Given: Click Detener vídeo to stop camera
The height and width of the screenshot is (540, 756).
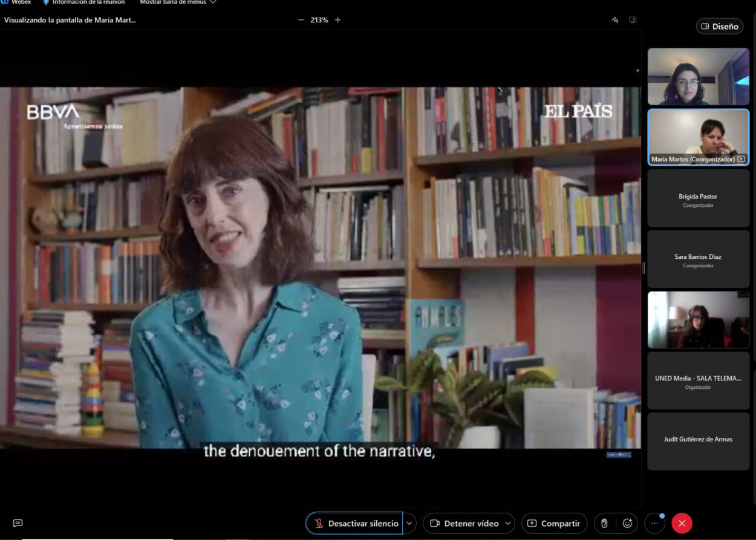Looking at the screenshot, I should click(x=464, y=523).
